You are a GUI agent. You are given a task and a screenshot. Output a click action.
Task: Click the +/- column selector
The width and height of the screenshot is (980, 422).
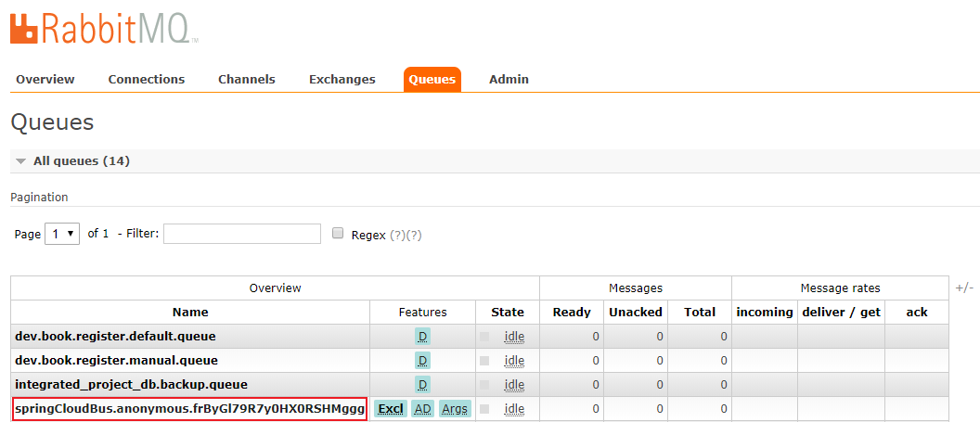pyautogui.click(x=964, y=288)
